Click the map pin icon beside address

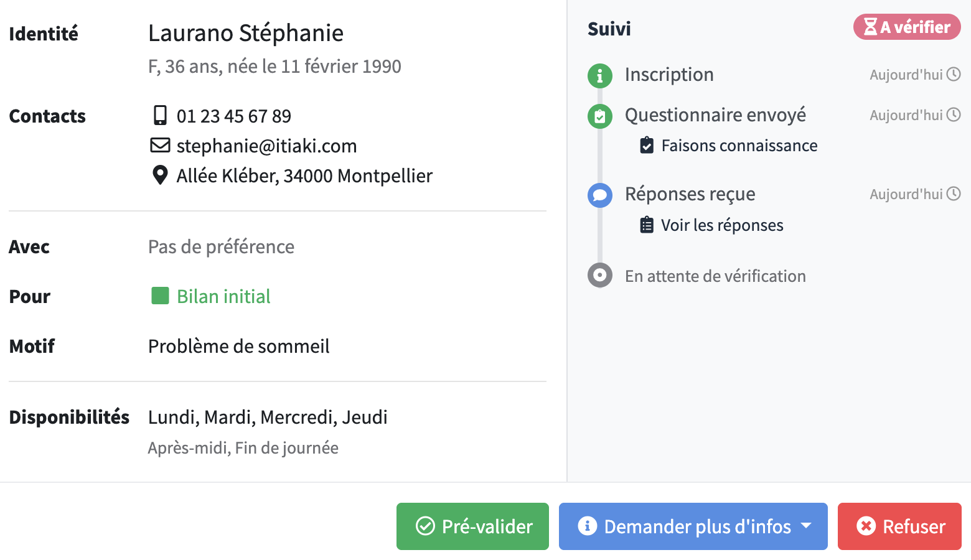(x=160, y=175)
